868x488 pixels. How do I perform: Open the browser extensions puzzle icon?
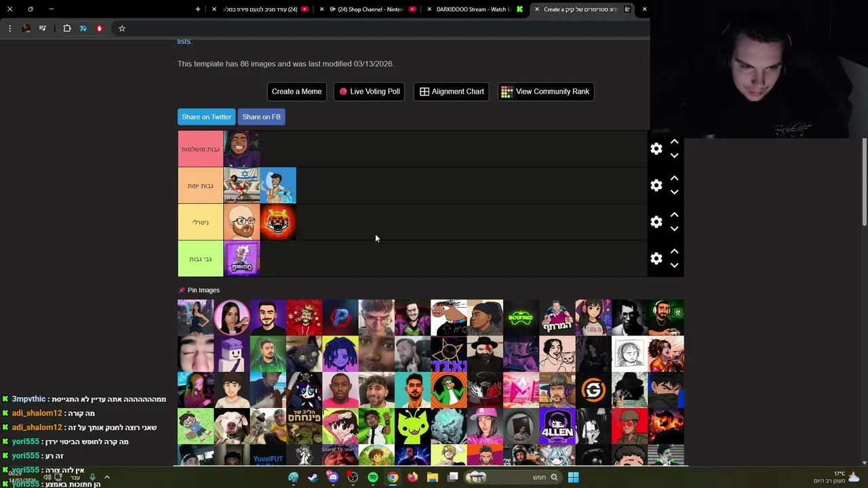pos(67,28)
